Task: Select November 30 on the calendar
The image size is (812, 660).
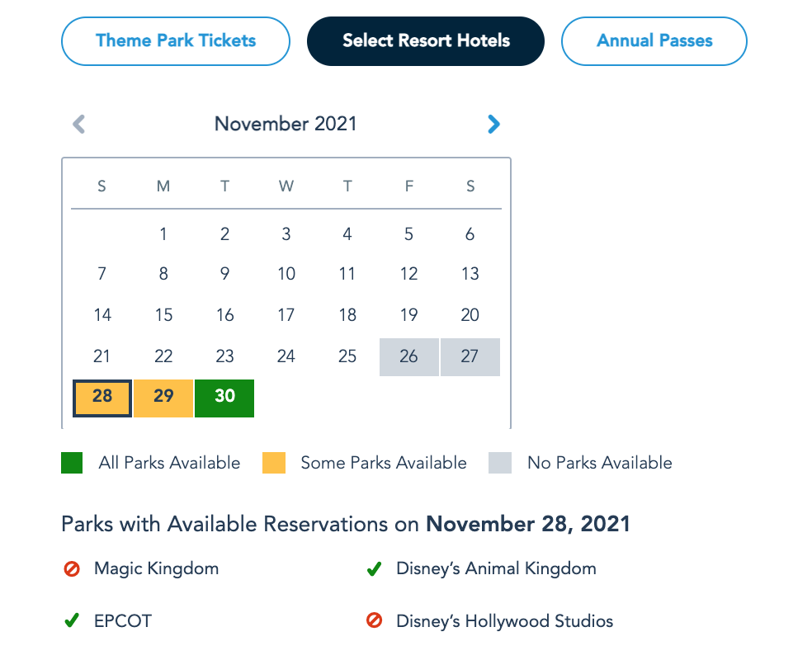Action: point(224,398)
